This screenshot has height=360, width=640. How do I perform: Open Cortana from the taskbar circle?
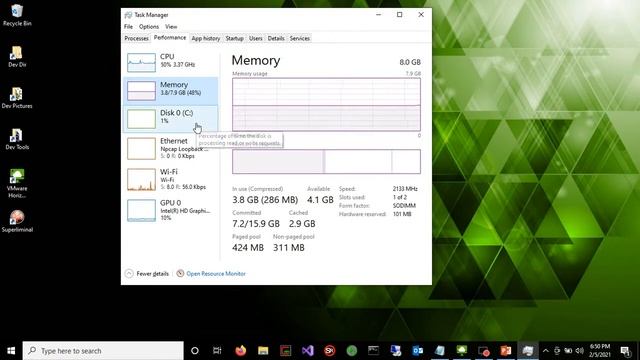click(x=195, y=351)
